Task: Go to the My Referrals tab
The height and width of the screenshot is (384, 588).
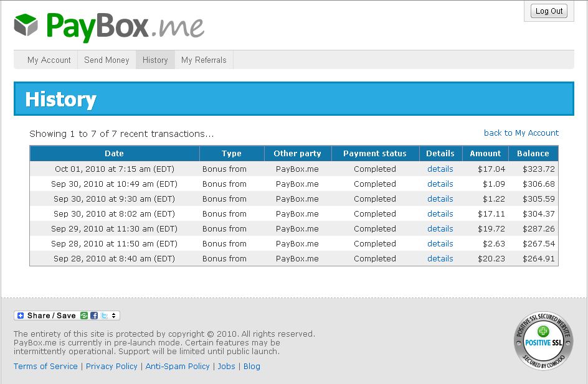Action: click(204, 60)
